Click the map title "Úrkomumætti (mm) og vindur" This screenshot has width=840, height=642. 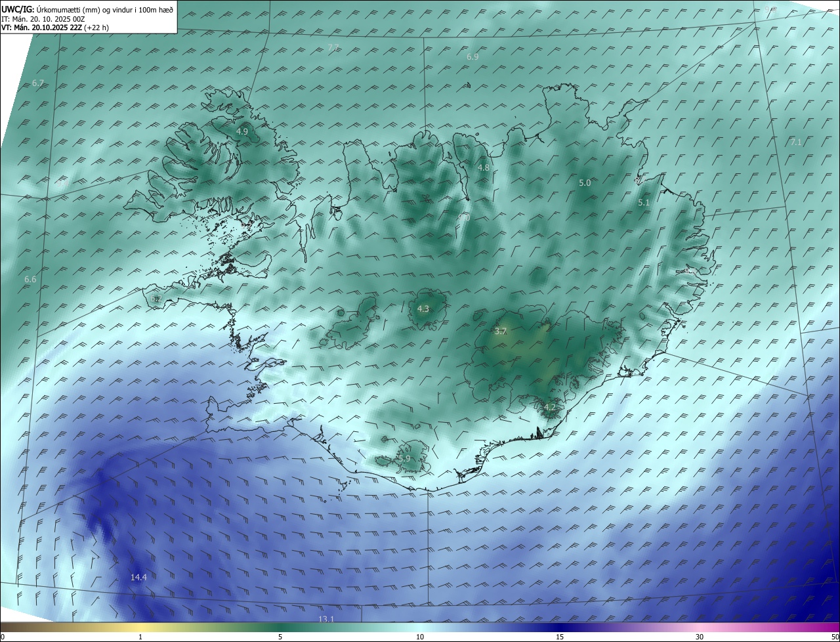pyautogui.click(x=83, y=10)
